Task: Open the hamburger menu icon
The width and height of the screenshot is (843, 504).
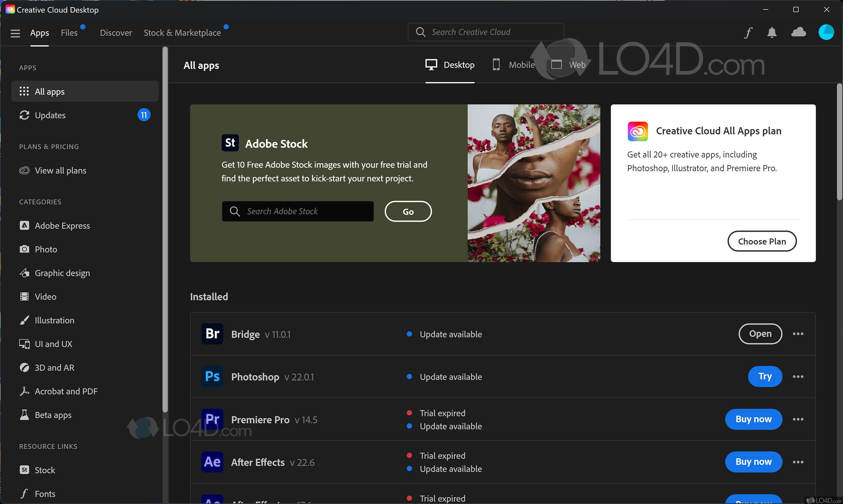Action: click(x=15, y=33)
